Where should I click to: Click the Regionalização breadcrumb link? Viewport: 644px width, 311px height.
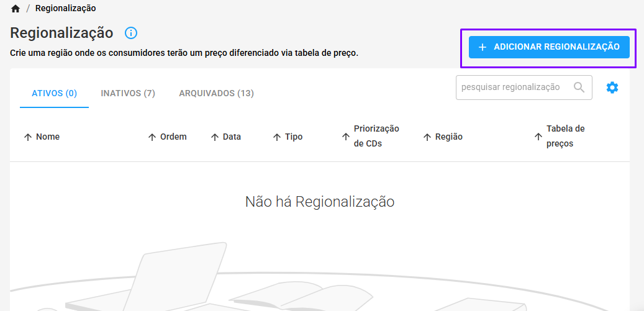(66, 8)
